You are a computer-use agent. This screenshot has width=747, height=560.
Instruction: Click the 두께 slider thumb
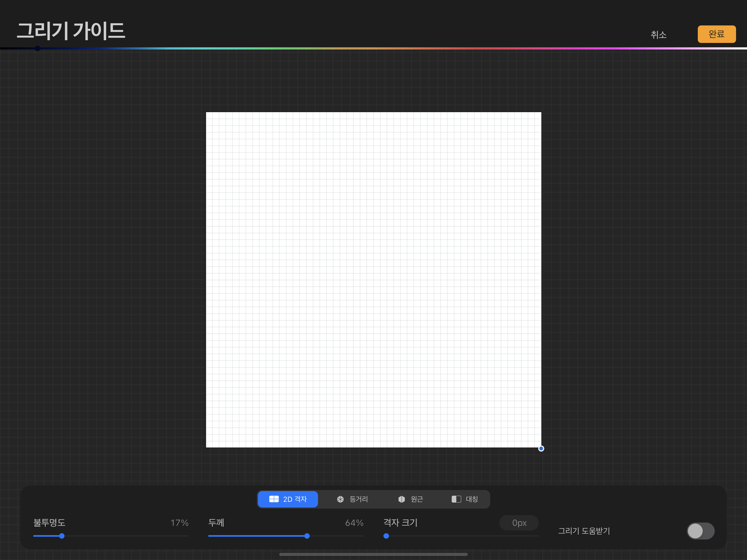click(x=307, y=536)
